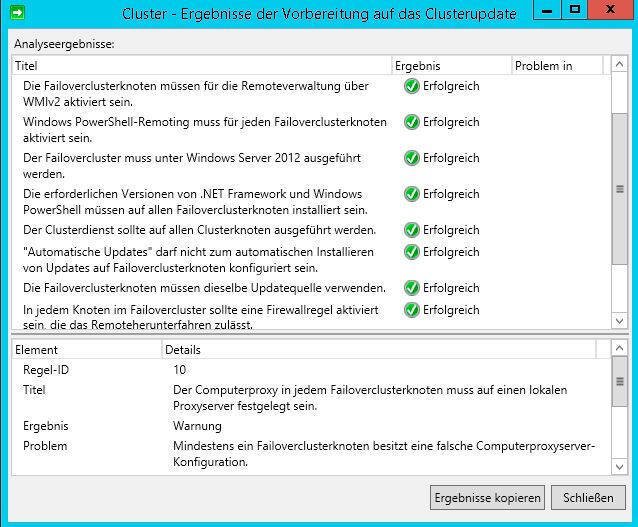
Task: Click the Schließen button
Action: [588, 498]
